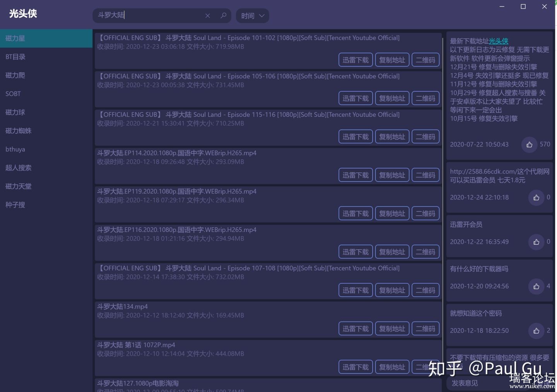
Task: Click 迅雷下载 for Episode 107-108
Action: pyautogui.click(x=355, y=290)
